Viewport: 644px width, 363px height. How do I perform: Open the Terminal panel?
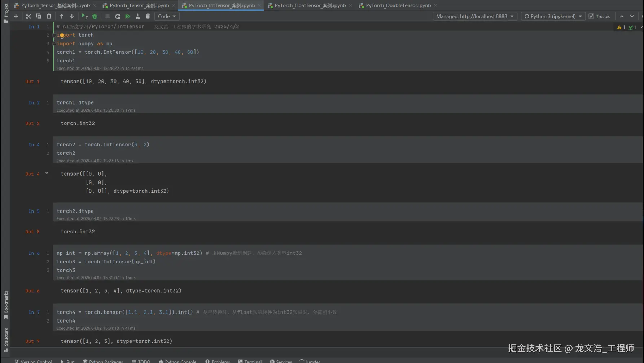point(250,361)
